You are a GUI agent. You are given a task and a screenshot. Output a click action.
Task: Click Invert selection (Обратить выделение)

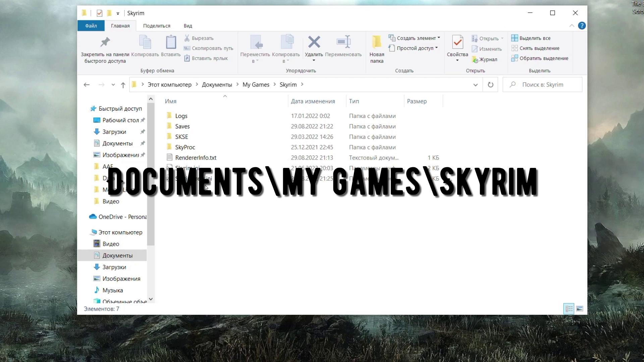[x=540, y=58]
